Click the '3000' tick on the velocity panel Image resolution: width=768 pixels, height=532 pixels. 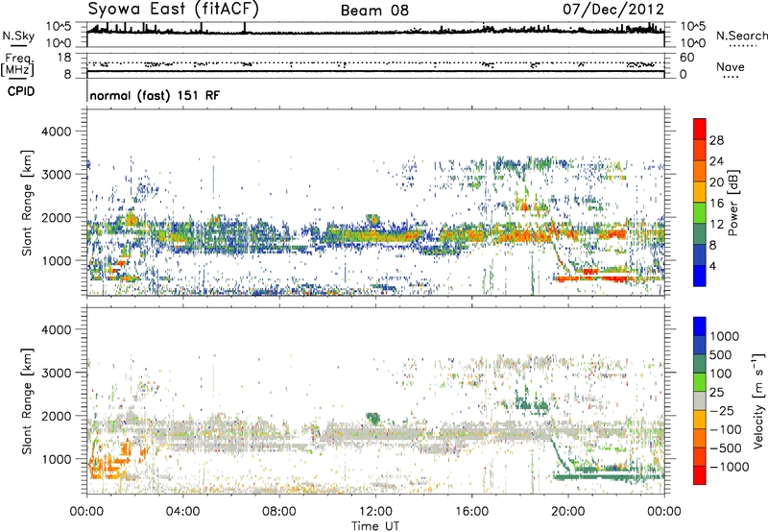(57, 373)
